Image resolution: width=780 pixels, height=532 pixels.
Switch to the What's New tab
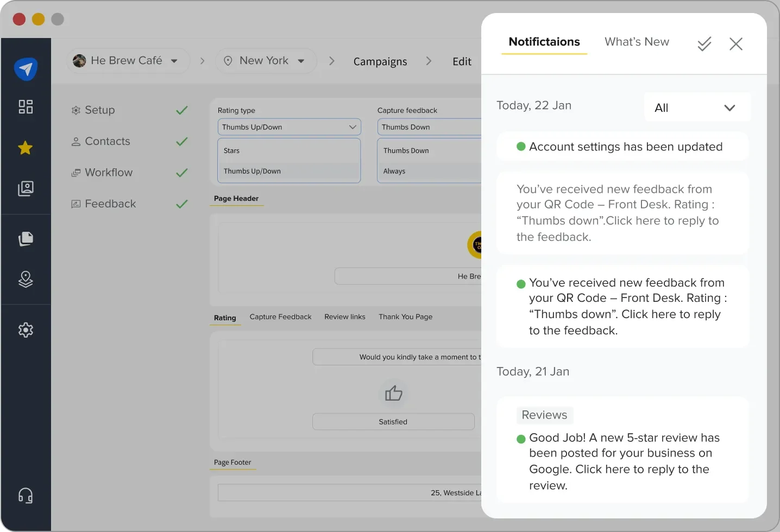pyautogui.click(x=637, y=42)
